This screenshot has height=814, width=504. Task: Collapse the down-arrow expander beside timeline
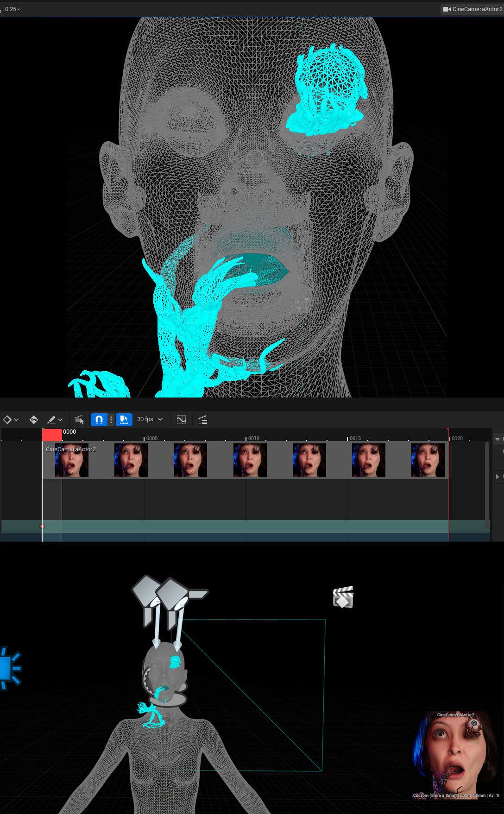coord(498,439)
